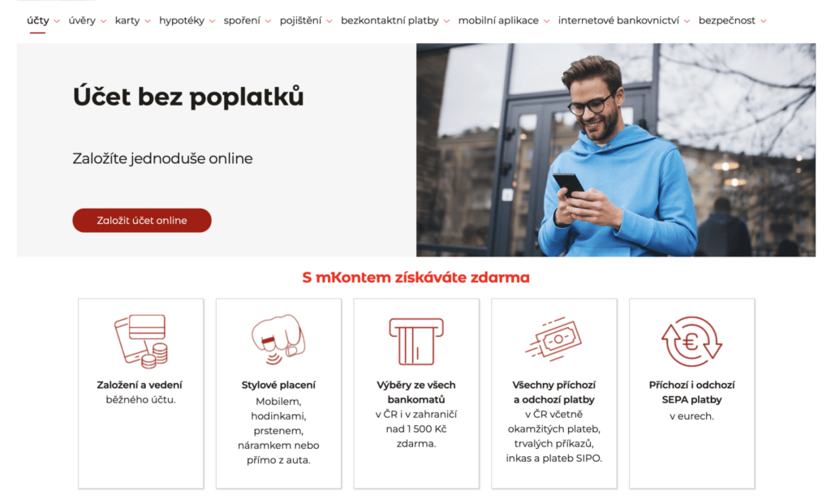The height and width of the screenshot is (504, 831).
Task: Select the Příchozí i odchozí SEPA platby card
Action: (x=691, y=394)
